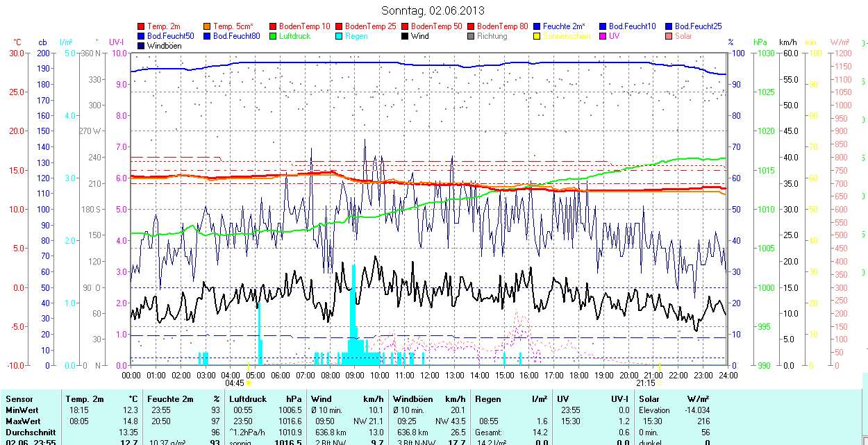This screenshot has height=445, width=868.
Task: Select the green Luftdruck legend square
Action: (x=273, y=36)
